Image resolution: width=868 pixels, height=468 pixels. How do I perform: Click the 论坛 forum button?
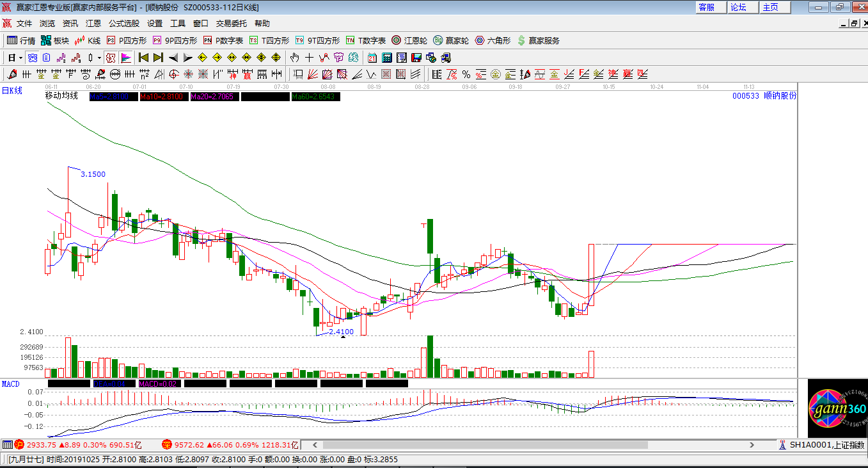click(743, 7)
